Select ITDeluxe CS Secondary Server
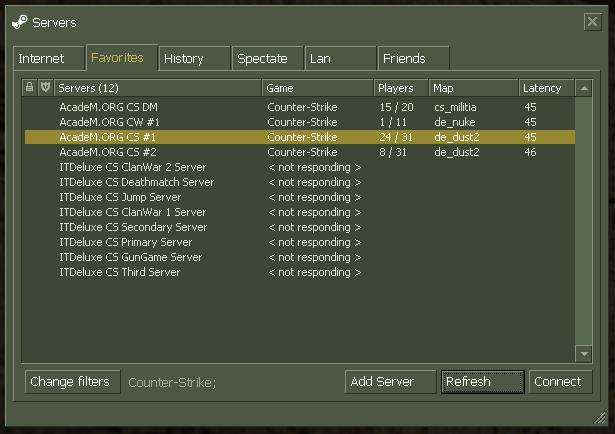This screenshot has height=434, width=615. click(x=300, y=227)
